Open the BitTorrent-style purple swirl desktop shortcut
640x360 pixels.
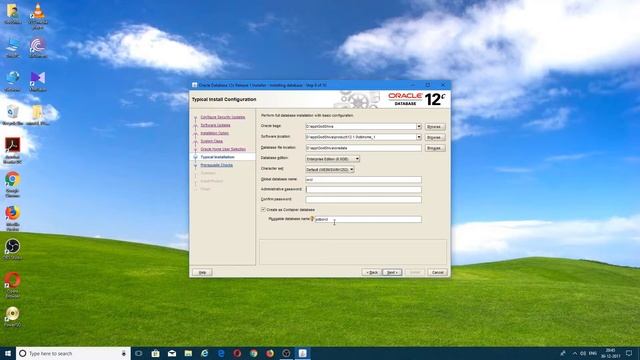coord(38,48)
